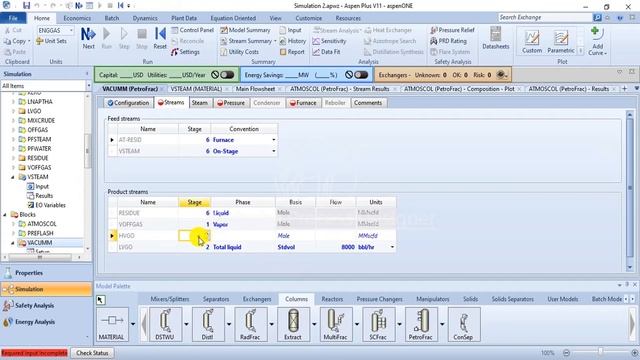Switch to the Dynamics ribbon tab
This screenshot has height=360, width=640.
pyautogui.click(x=145, y=18)
